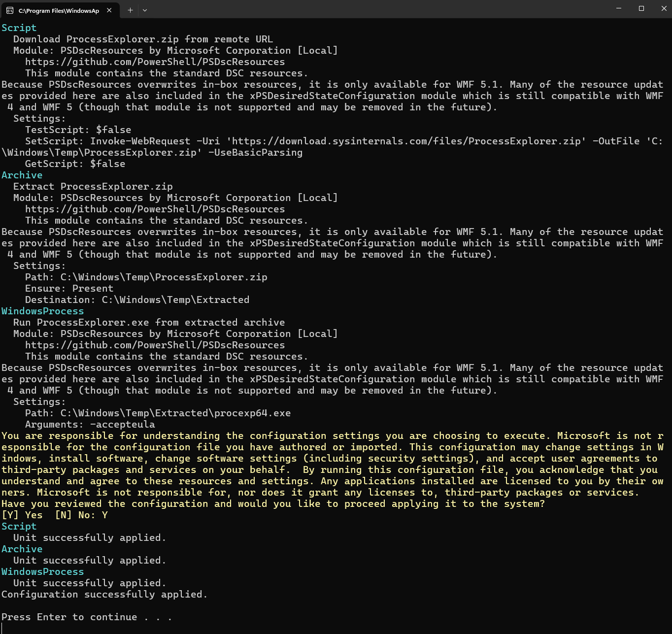Screen dimensions: 672x634
Task: Select the C:\Program Files\WindowsAp tab title
Action: pyautogui.click(x=59, y=10)
